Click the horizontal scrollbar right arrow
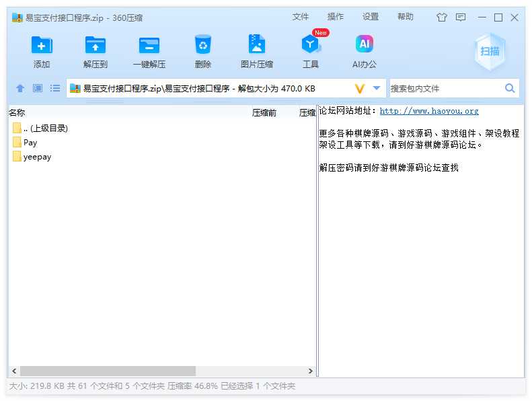This screenshot has height=401, width=532. pyautogui.click(x=311, y=371)
